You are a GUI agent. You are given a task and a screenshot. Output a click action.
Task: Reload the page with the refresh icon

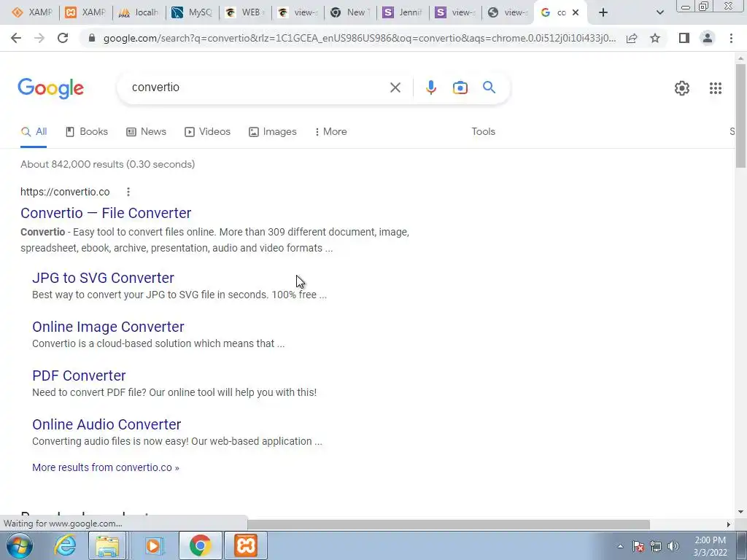click(63, 38)
